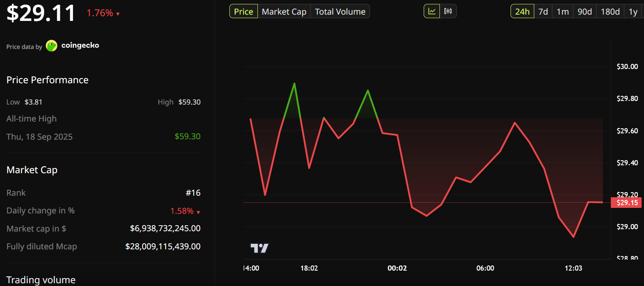The height and width of the screenshot is (286, 644).
Task: Click the CoinGecko gecko icon
Action: [52, 45]
